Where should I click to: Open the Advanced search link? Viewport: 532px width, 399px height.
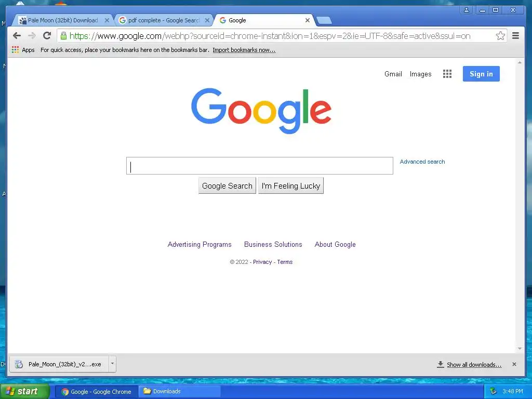click(x=422, y=162)
